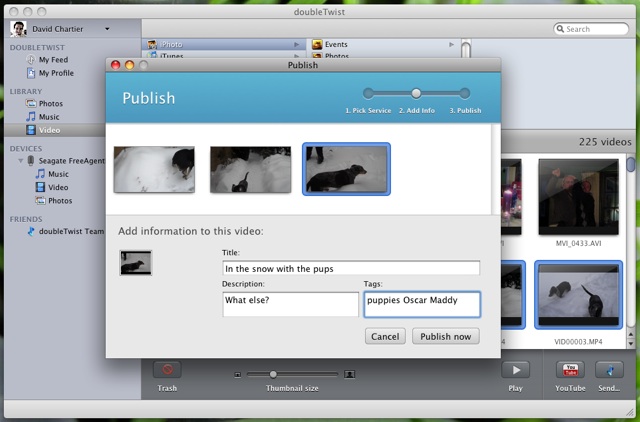Expand the iPhoto row arrow
Viewport: 640px width, 422px height.
[x=297, y=44]
